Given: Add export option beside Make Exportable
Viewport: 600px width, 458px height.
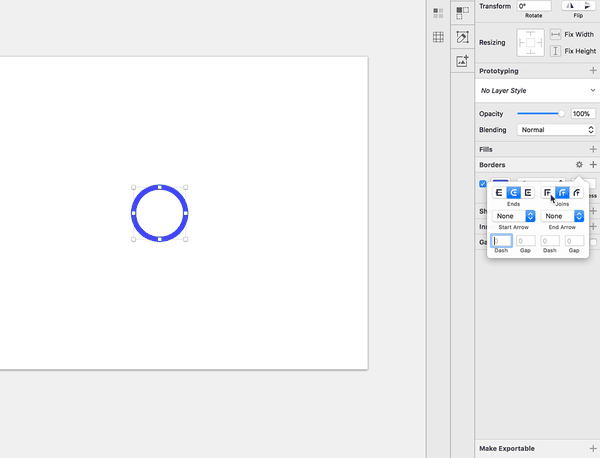Looking at the screenshot, I should coord(593,448).
